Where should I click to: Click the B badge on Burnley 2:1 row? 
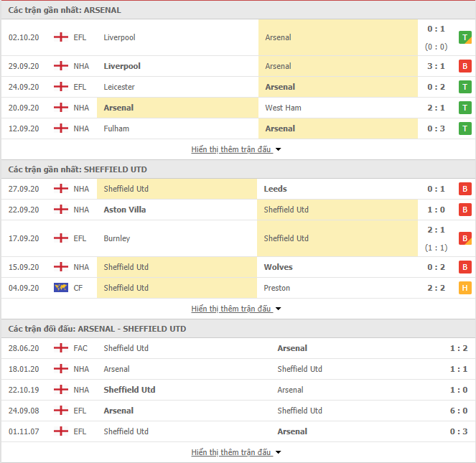[x=465, y=238]
